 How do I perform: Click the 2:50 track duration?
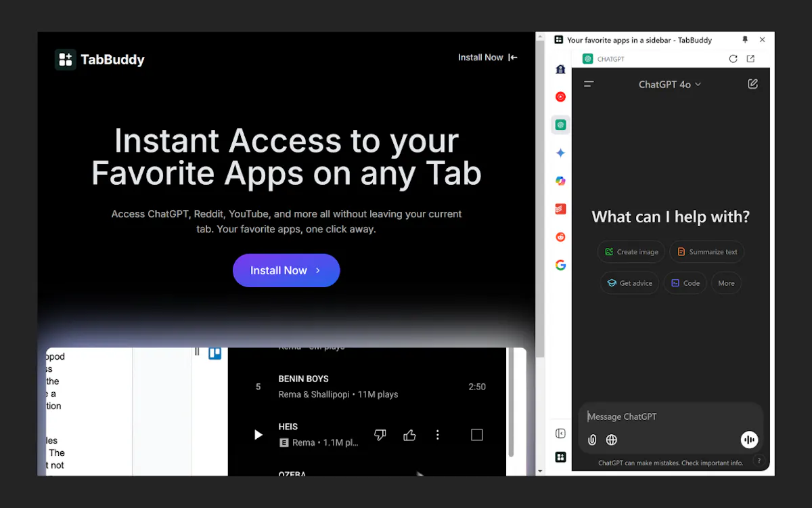click(477, 387)
